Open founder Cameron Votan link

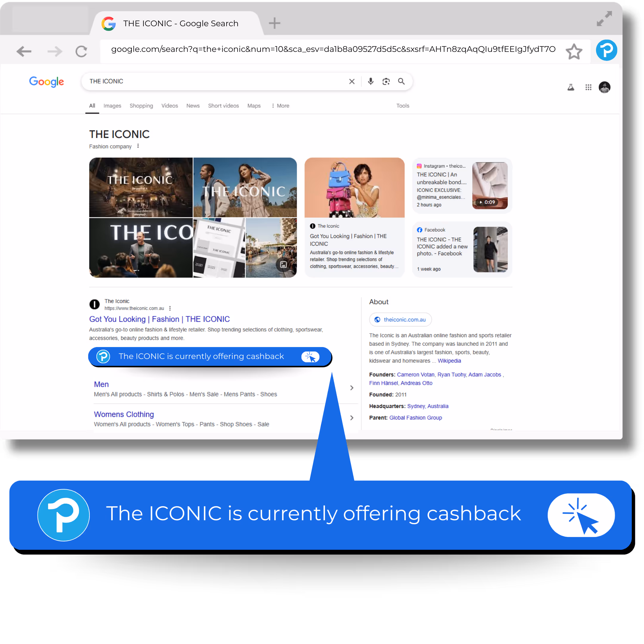tap(415, 374)
